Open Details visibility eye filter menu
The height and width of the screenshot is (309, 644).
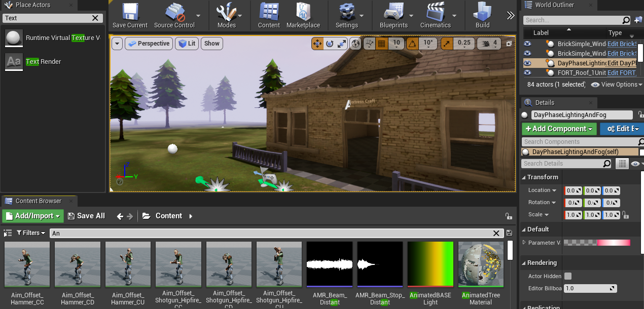(636, 164)
